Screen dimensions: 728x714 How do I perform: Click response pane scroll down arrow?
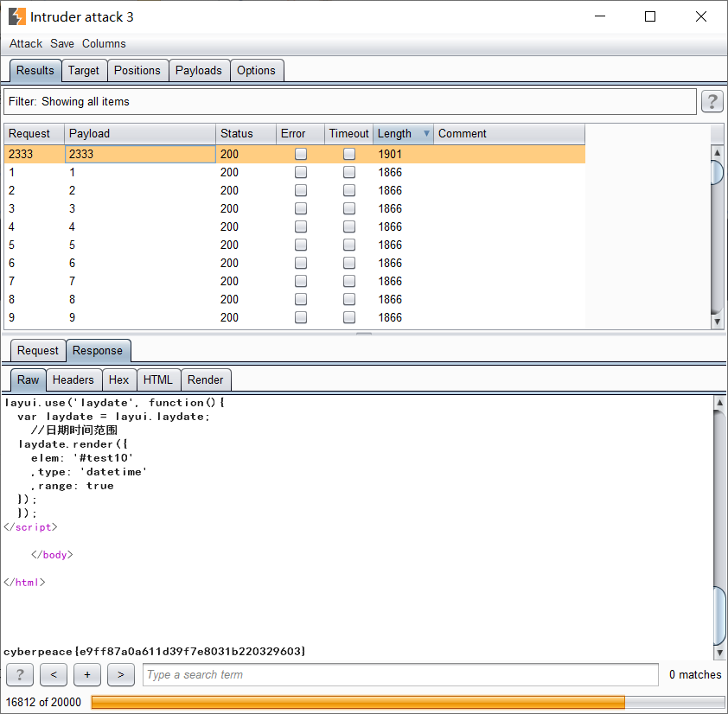pyautogui.click(x=719, y=653)
